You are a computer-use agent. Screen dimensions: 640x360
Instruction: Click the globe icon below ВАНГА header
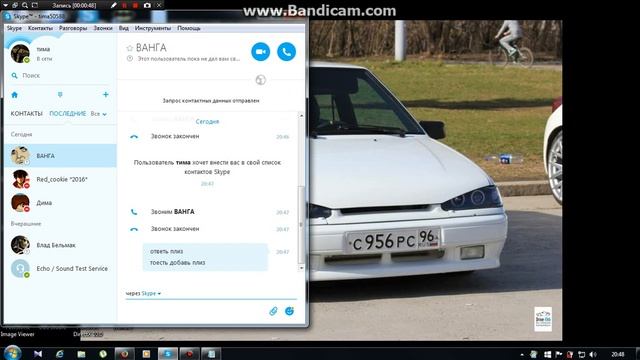pos(260,80)
